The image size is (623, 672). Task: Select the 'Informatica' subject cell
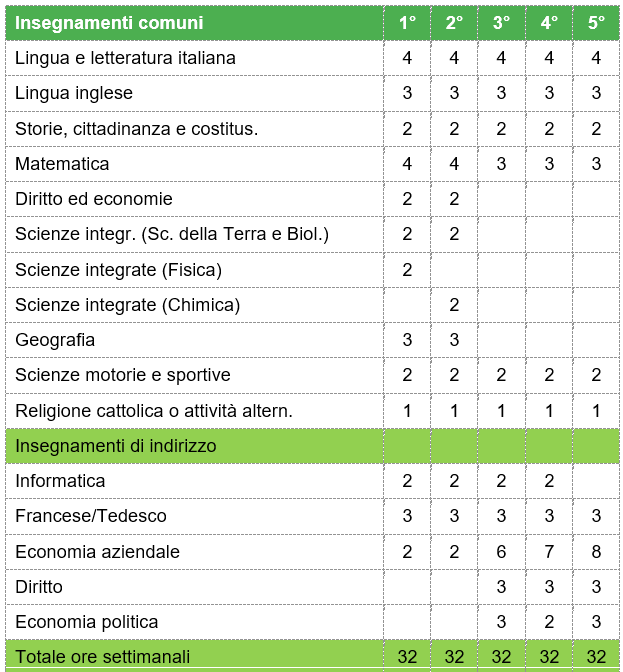(60, 481)
